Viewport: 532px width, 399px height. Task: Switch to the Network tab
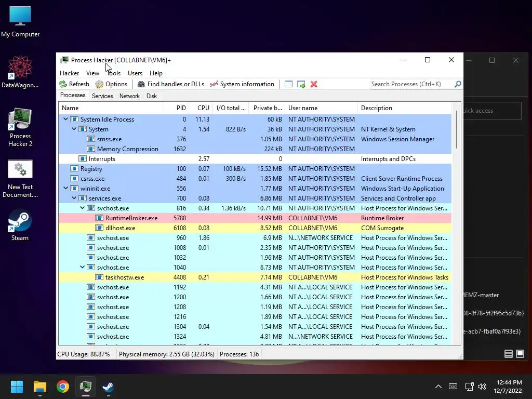point(129,96)
